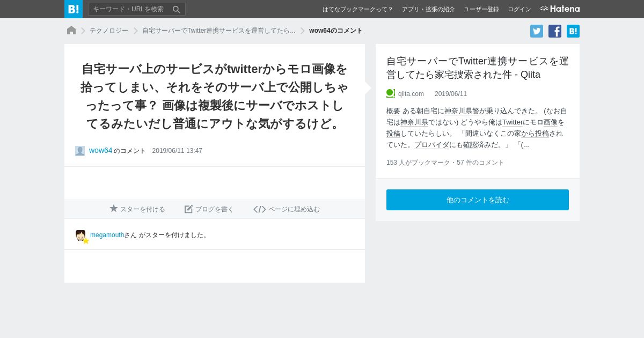
Task: Click 神奈川県警 keyword link
Action: coord(462,111)
